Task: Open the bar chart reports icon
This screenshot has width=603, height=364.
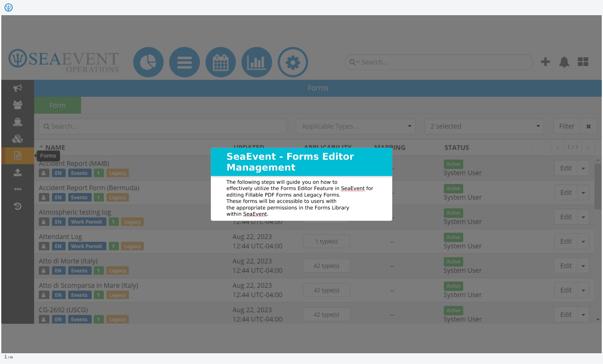Action: tap(257, 62)
